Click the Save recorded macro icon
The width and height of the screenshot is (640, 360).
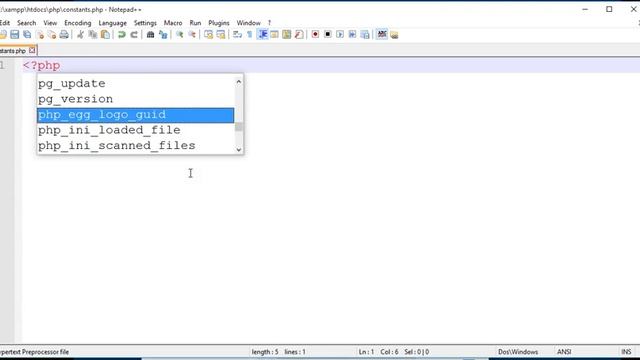click(365, 35)
